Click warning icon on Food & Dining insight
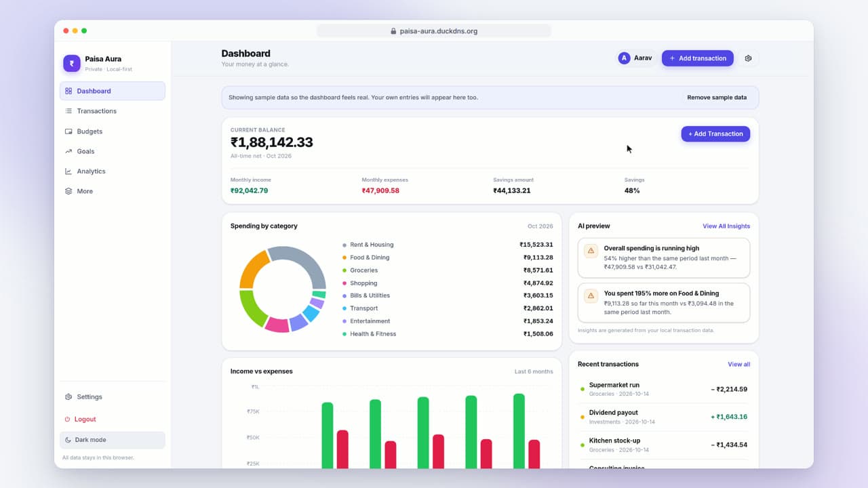The height and width of the screenshot is (488, 868). coord(591,296)
